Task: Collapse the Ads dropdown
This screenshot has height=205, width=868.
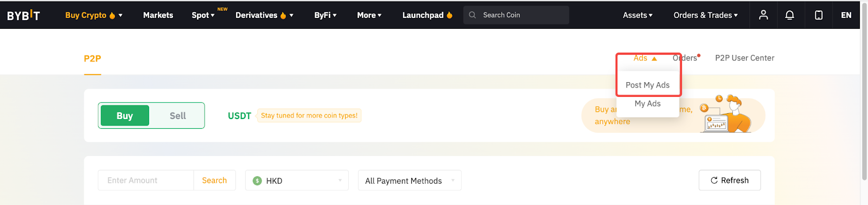Action: [645, 58]
